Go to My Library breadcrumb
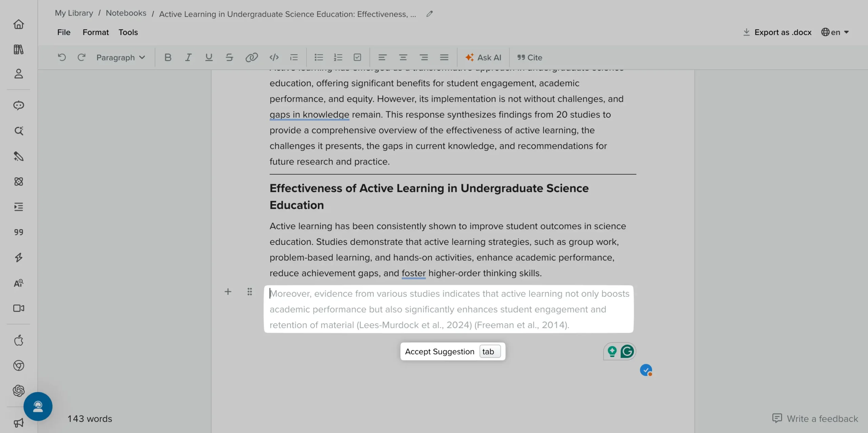 [74, 13]
